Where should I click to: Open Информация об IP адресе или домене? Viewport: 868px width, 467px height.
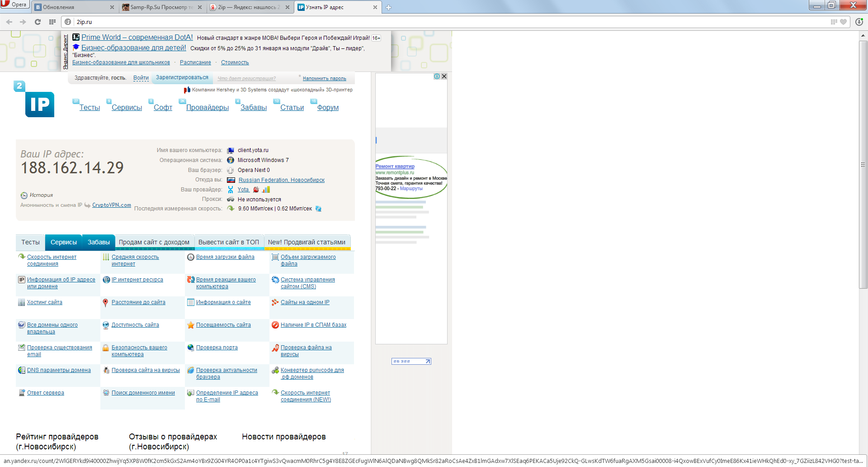tap(61, 283)
